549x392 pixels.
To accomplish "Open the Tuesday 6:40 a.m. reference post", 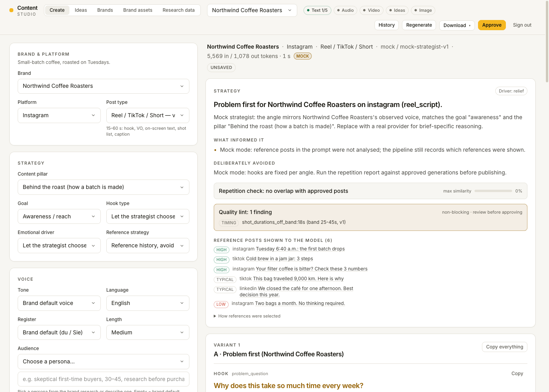I will coord(300,249).
